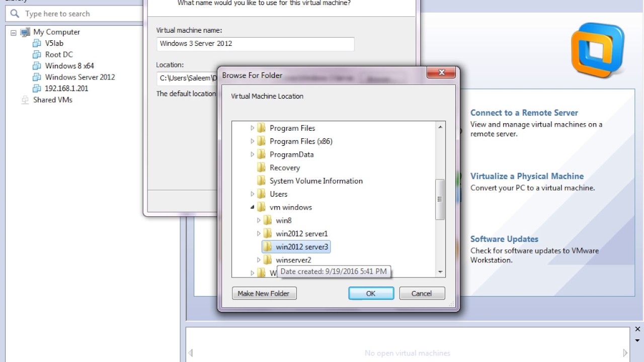Click the Windows Server 2012 VM icon
644x362 pixels.
click(37, 77)
